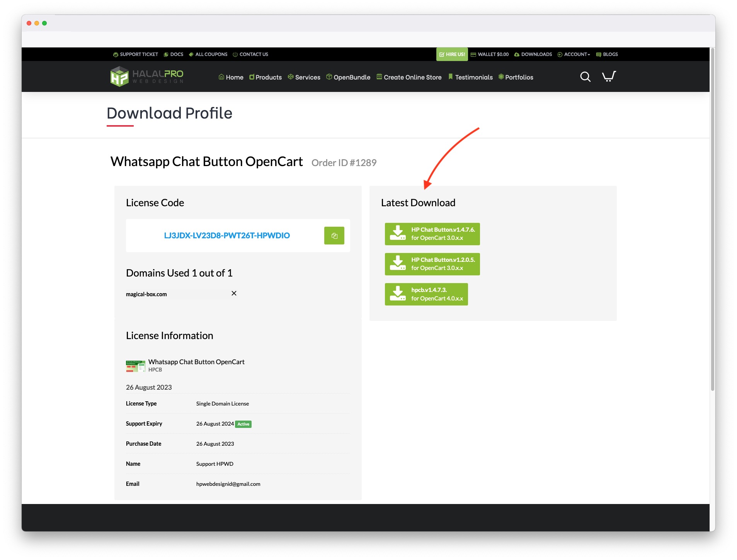Open the Support Ticket link
Screen dimensions: 737x560
[136, 54]
